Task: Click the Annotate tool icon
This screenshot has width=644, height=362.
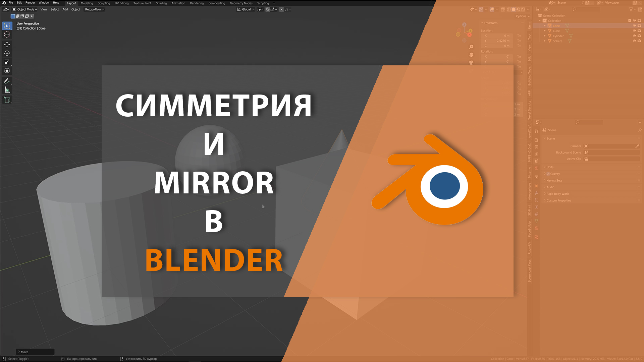Action: (6, 81)
